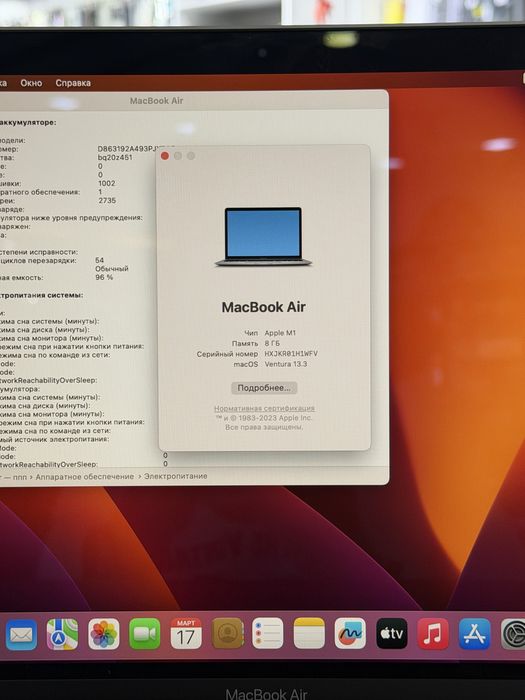The image size is (525, 700).
Task: Click the Apple Inc. copyright text
Action: click(x=264, y=418)
